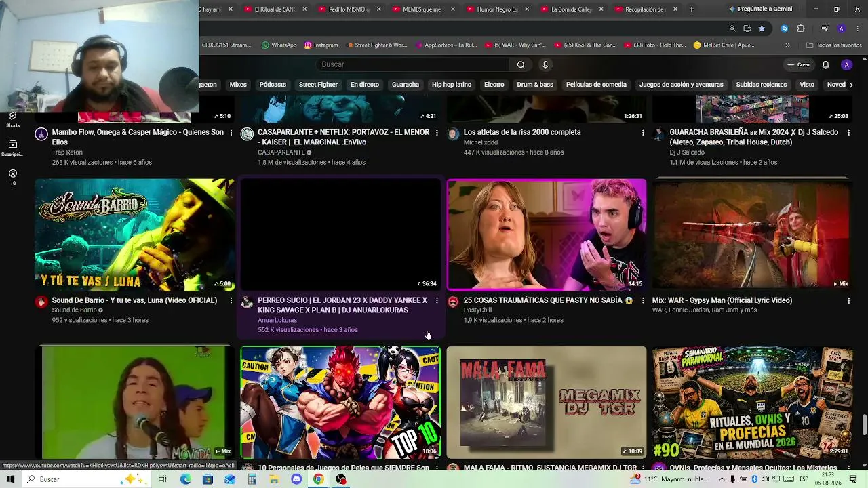The height and width of the screenshot is (488, 868).
Task: Open YouTube notifications bell
Action: point(825,64)
